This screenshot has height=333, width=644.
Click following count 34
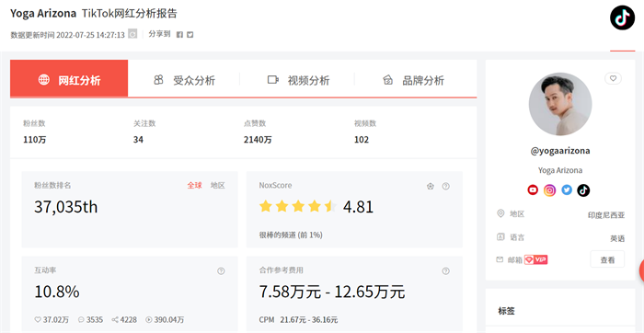138,140
